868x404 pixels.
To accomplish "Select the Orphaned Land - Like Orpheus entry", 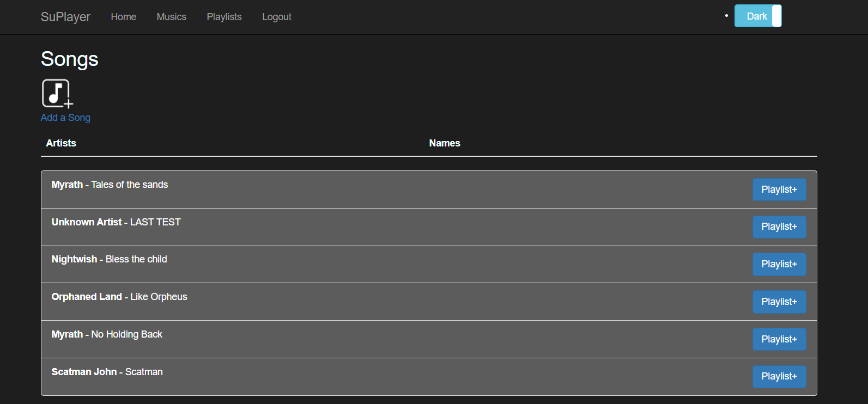I will point(119,297).
